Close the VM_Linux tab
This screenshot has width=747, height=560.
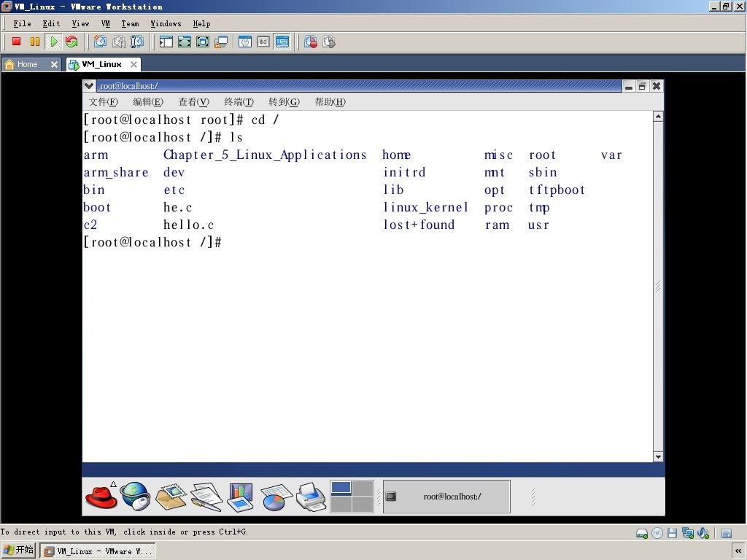tap(134, 64)
